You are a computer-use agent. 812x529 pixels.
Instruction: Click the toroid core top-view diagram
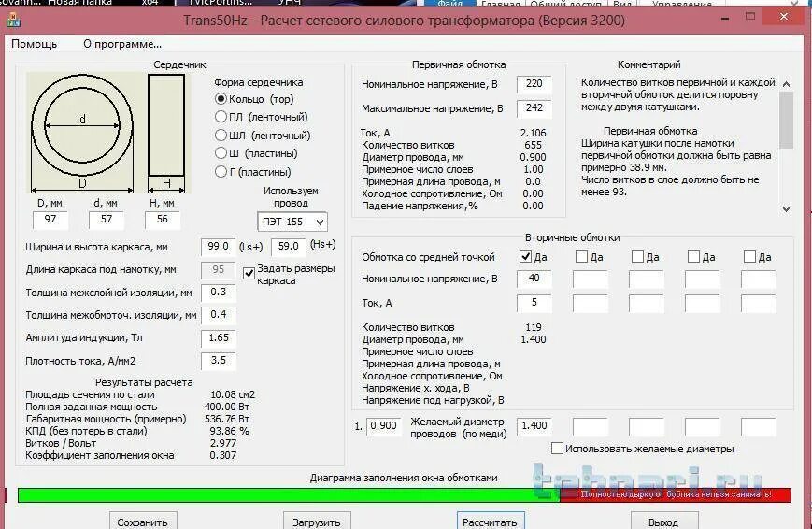pyautogui.click(x=82, y=126)
